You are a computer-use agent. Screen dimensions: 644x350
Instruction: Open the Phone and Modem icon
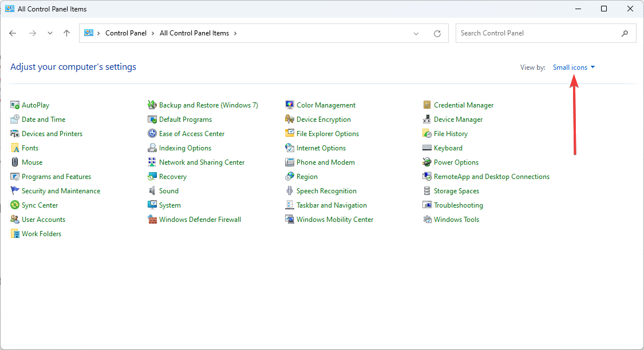[290, 162]
